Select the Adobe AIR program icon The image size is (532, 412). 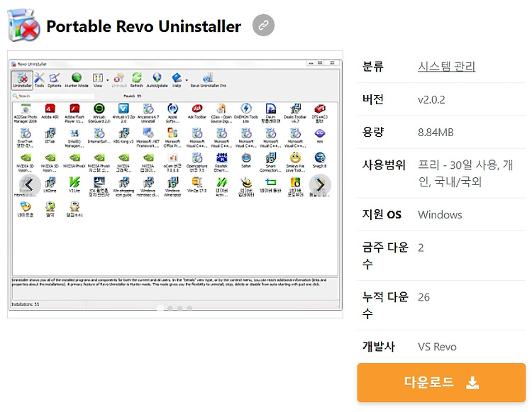point(50,112)
